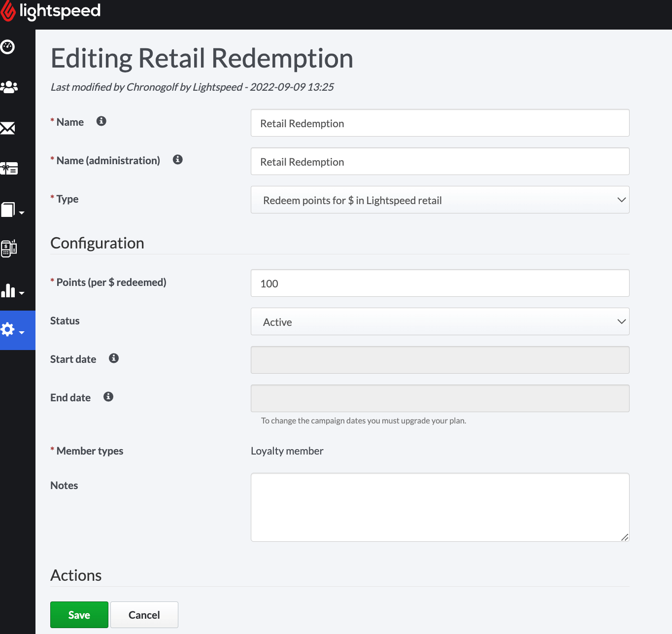Viewport: 672px width, 634px height.
Task: Click the green Save button
Action: pyautogui.click(x=79, y=615)
